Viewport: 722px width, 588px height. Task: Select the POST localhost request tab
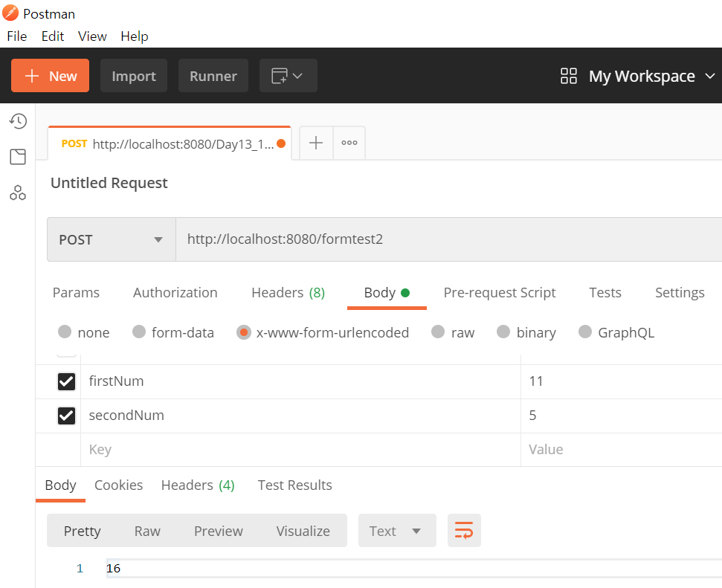point(170,143)
